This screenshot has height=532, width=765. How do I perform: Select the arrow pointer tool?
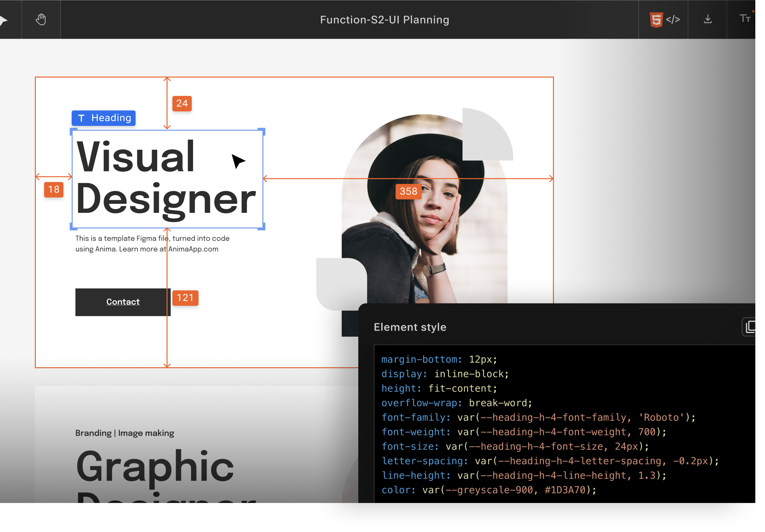click(x=4, y=20)
